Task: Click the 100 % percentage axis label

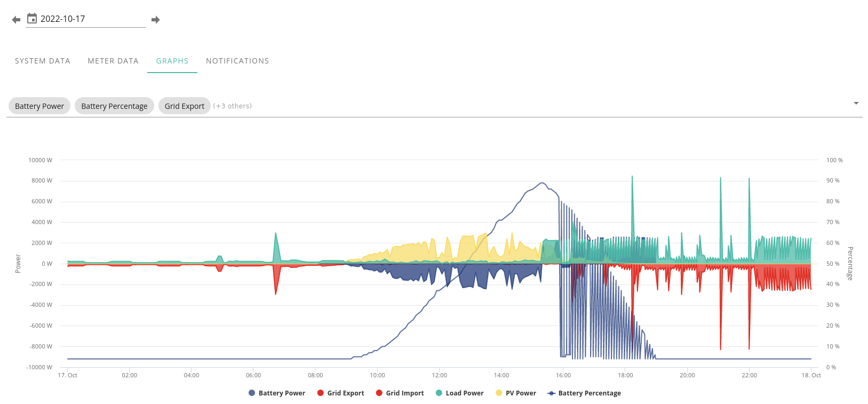Action: point(835,160)
